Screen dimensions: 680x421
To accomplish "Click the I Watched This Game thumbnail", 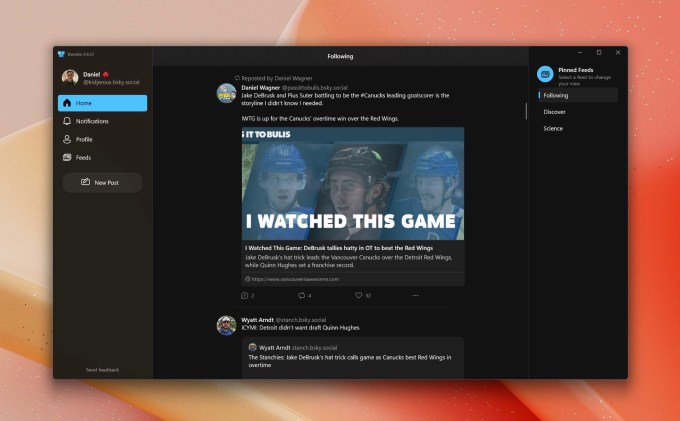I will (353, 184).
